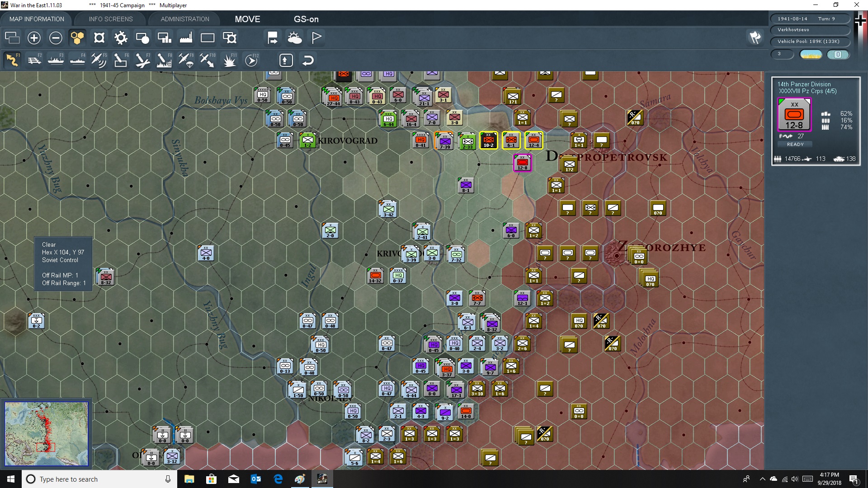Select the 14th Panzer Division unit portrait
This screenshot has width=868, height=488.
794,114
